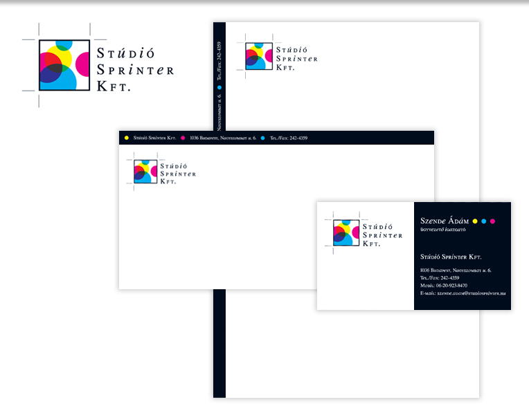
Task: Click Stúdió Sprinter Kft. on dark card panel
Action: [x=451, y=257]
